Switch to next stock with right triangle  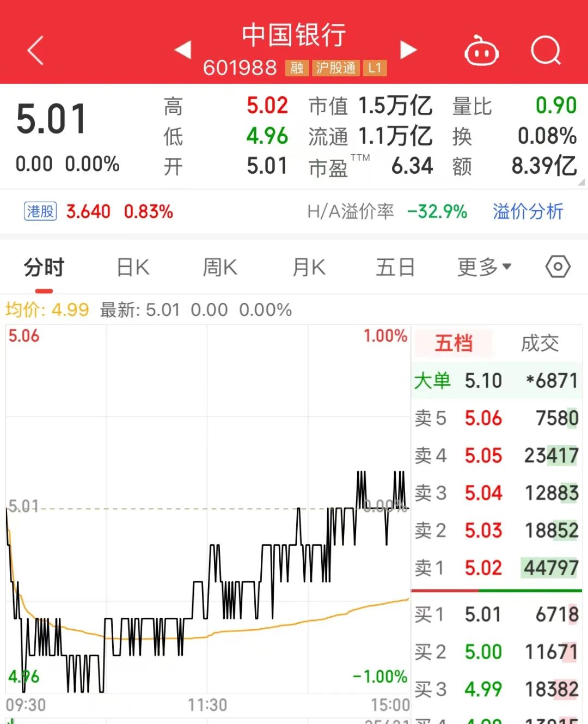click(408, 50)
